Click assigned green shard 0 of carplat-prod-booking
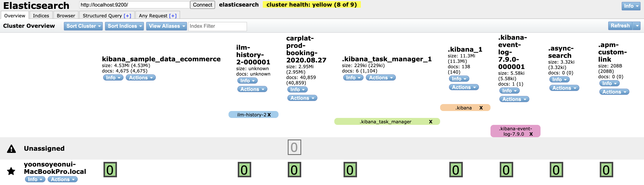 coord(294,170)
